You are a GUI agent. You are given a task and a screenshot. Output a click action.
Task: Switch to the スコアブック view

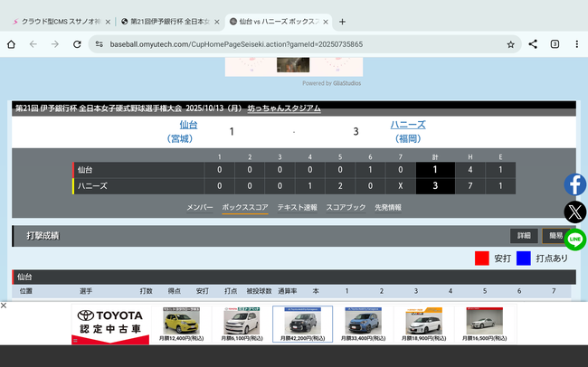click(x=346, y=207)
